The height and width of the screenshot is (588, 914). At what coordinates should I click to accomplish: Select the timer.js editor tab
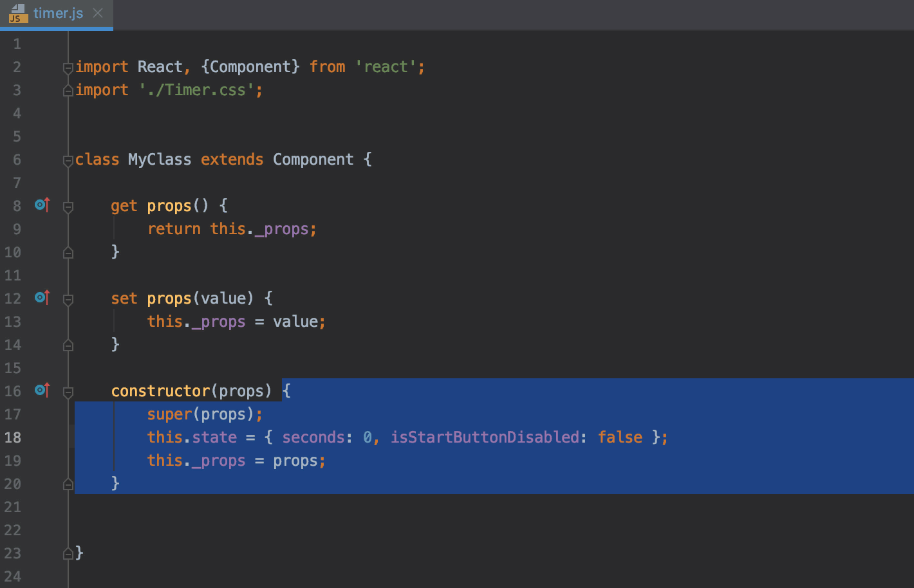coord(58,13)
